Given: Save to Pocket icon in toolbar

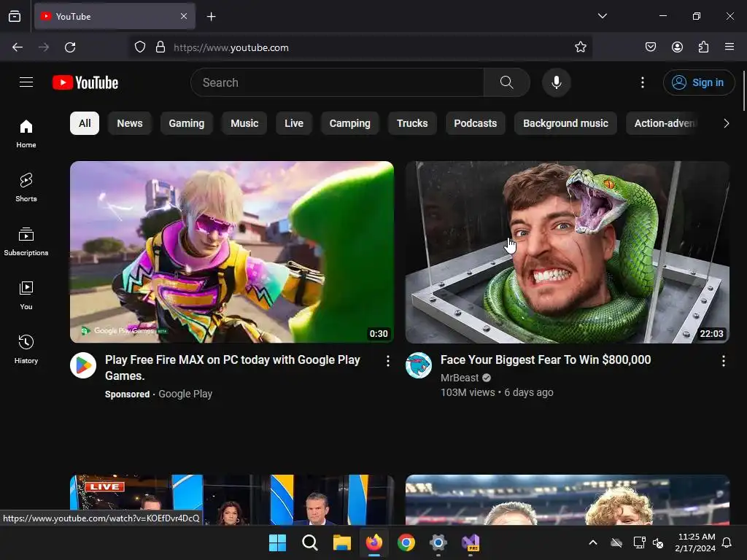Looking at the screenshot, I should 650,47.
